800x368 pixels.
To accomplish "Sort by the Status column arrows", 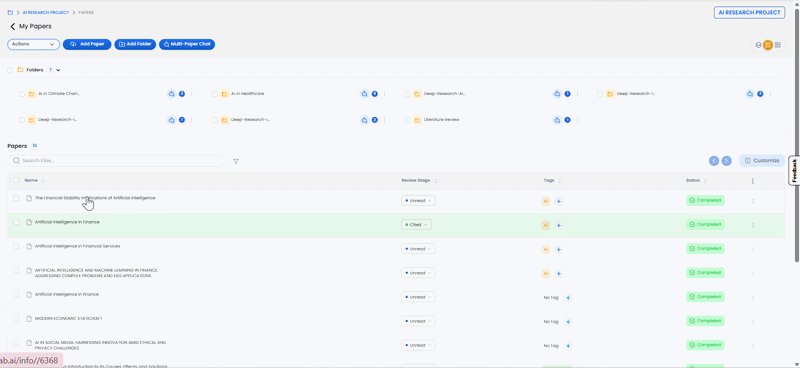I will 706,181.
